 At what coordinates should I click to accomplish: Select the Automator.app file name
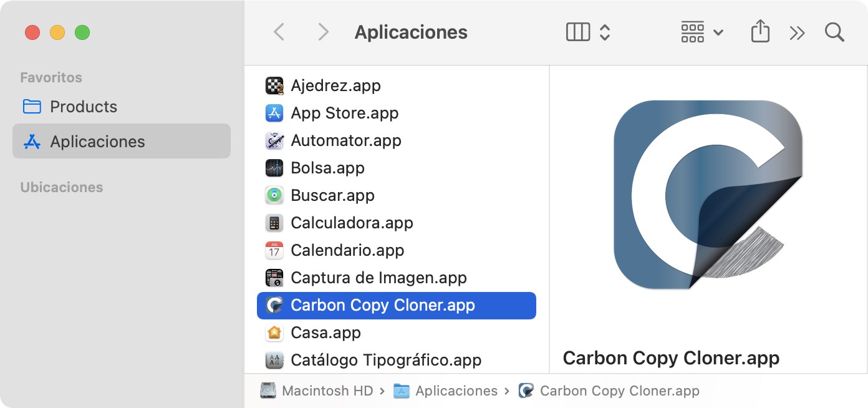(x=346, y=140)
